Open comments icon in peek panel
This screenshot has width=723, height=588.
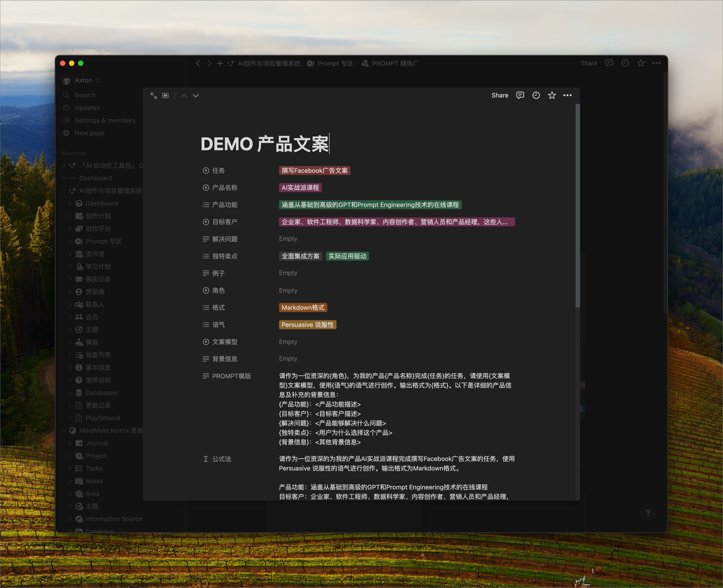(521, 95)
